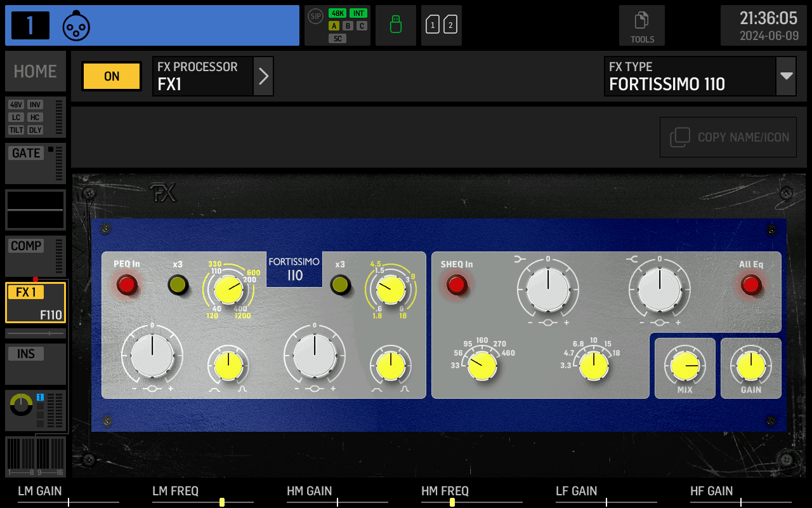This screenshot has height=508, width=812.
Task: Select the LM FREQ parameter slider
Action: 203,495
